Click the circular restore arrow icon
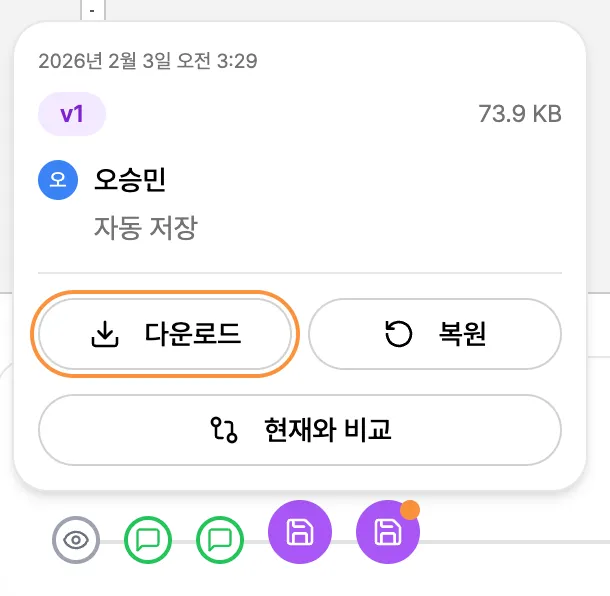Screen dimensions: 610x596 pos(398,335)
